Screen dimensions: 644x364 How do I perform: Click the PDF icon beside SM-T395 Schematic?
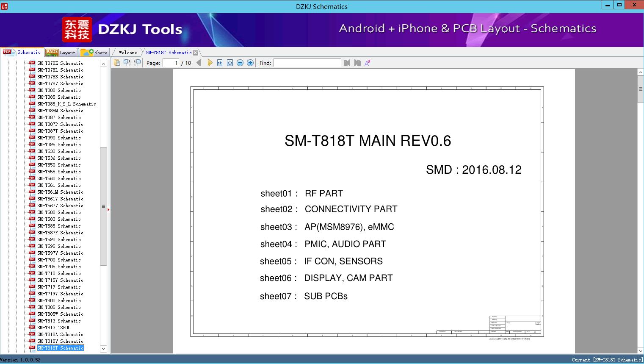[32, 144]
